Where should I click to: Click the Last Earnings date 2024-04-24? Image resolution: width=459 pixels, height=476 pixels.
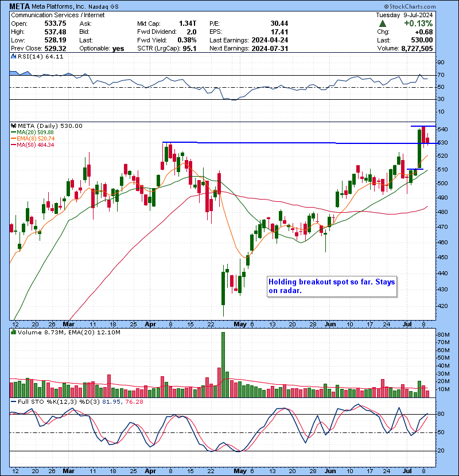tap(270, 40)
